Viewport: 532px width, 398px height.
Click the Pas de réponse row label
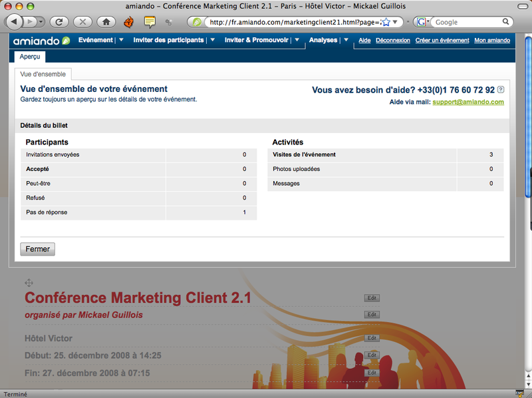pos(47,212)
